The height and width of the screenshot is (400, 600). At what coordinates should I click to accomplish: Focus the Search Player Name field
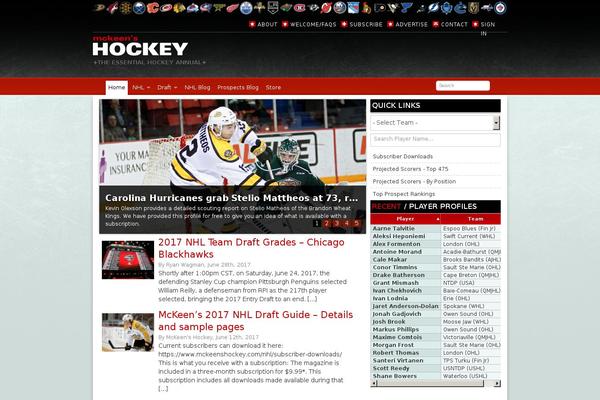(435, 139)
